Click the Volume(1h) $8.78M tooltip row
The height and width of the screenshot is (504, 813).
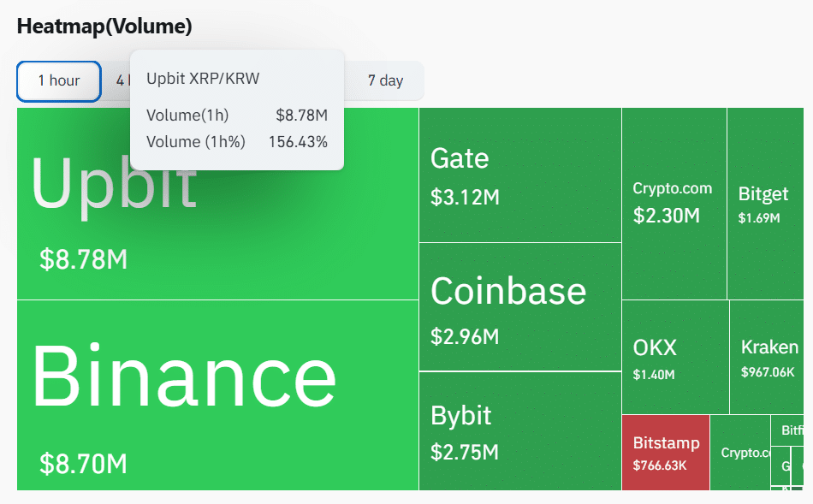pos(231,115)
